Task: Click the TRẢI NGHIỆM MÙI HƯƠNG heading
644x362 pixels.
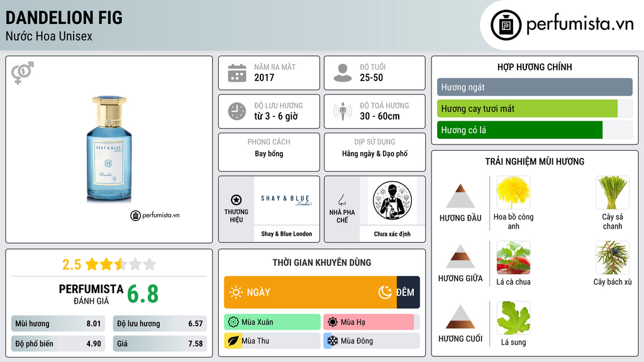Action: point(535,162)
